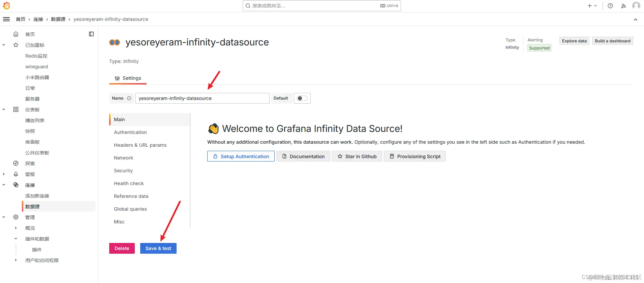Click the datasource Name input field
The height and width of the screenshot is (283, 644).
click(203, 98)
